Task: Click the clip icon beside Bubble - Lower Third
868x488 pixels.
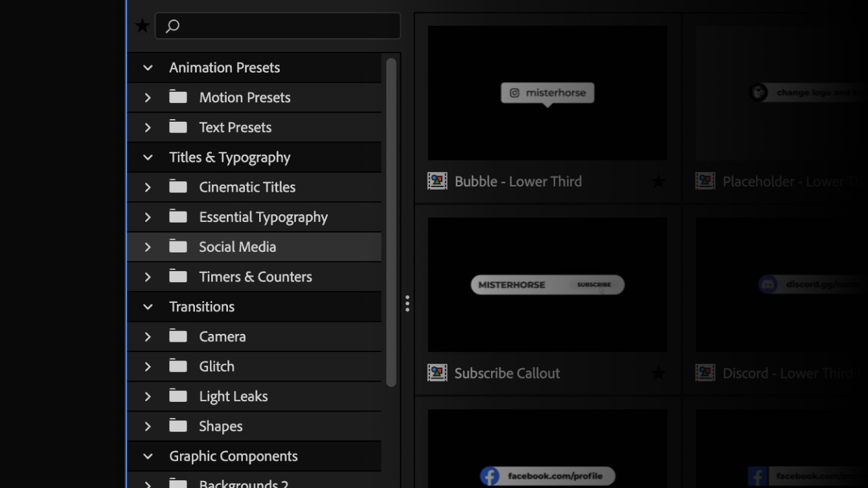Action: [437, 181]
